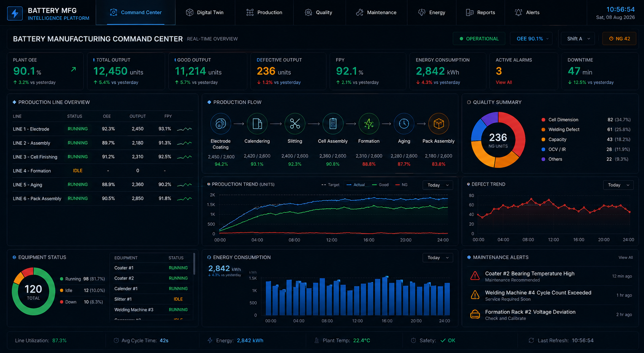Image resolution: width=644 pixels, height=353 pixels.
Task: Click the LINE 1 - Electrode sparkline
Action: [x=184, y=129]
